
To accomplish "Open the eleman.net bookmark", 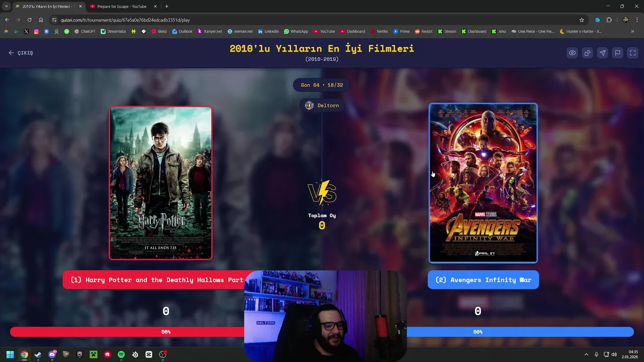I will tap(240, 31).
